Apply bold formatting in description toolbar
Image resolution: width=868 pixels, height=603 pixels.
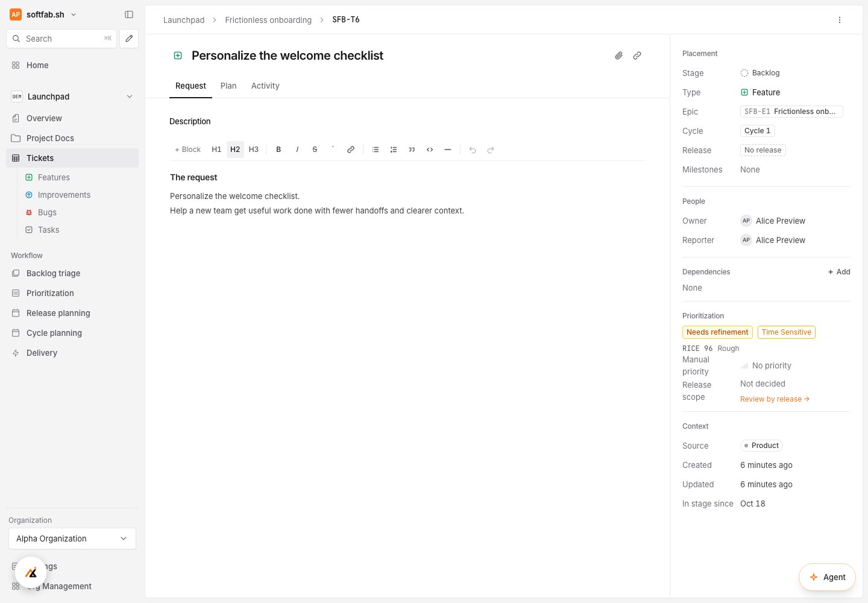pos(278,150)
